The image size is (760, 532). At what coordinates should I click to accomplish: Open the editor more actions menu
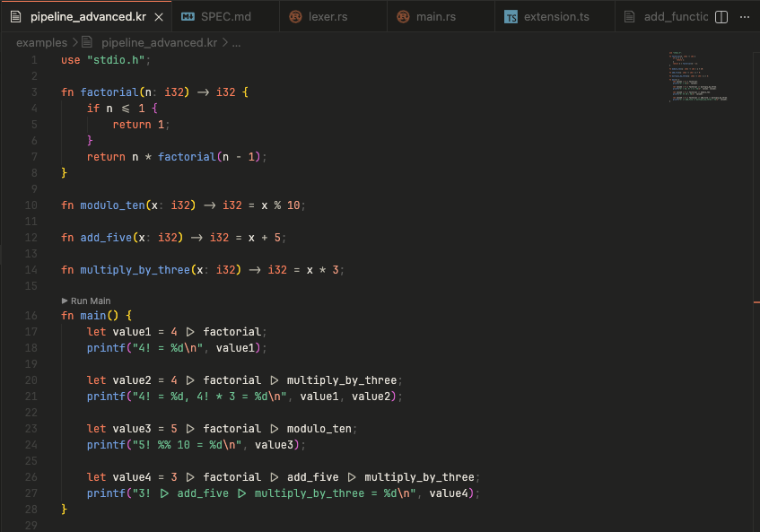coord(745,17)
